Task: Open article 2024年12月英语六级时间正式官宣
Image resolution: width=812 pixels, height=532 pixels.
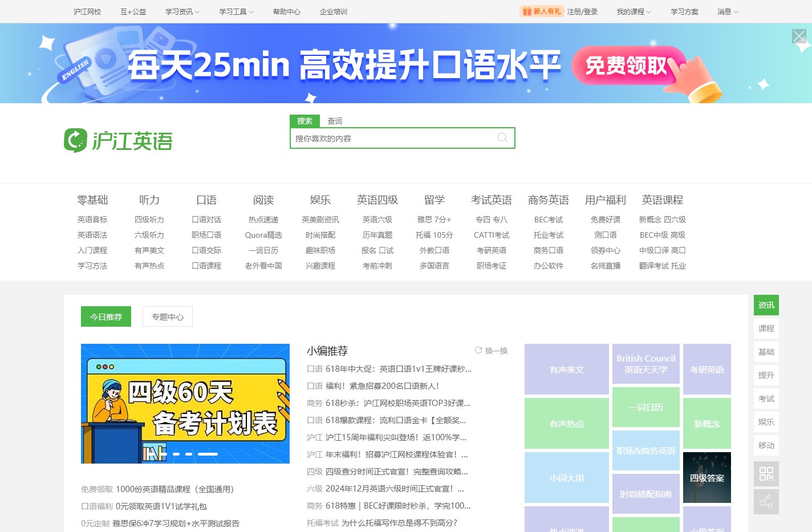Action: click(x=395, y=489)
